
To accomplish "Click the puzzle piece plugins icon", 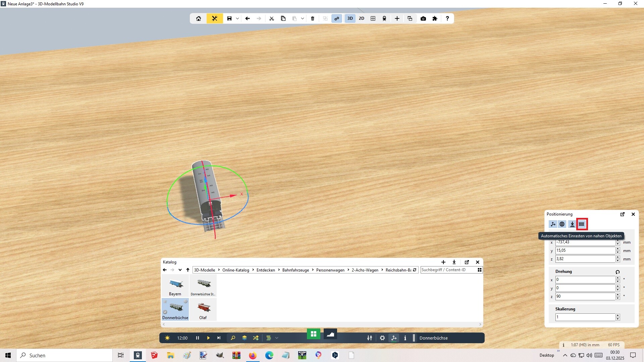I will pyautogui.click(x=435, y=18).
